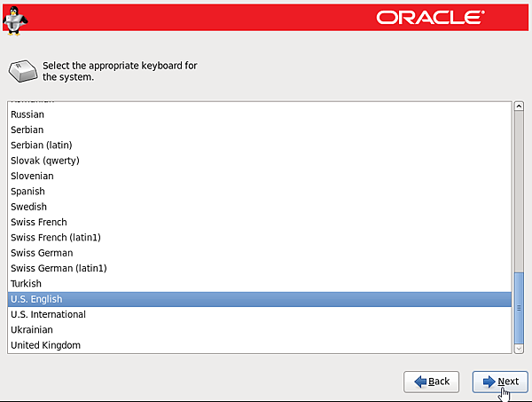Image resolution: width=532 pixels, height=402 pixels.
Task: Click the scrollbar down arrow
Action: [x=519, y=348]
